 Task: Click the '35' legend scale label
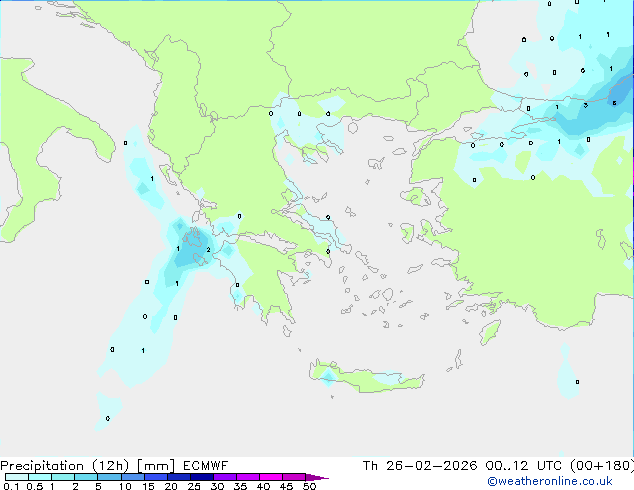click(240, 486)
